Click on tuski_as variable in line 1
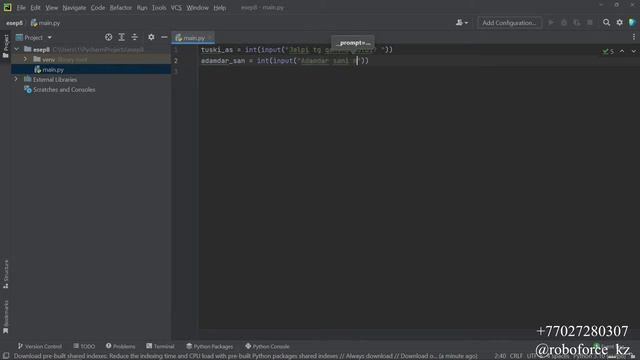The height and width of the screenshot is (360, 640). tap(217, 50)
